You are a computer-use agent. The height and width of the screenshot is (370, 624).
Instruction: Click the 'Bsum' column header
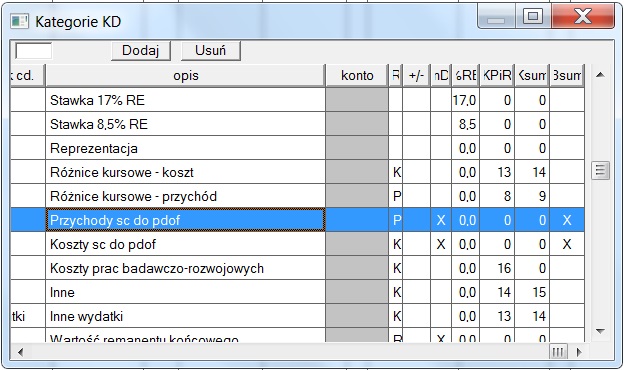pos(567,76)
